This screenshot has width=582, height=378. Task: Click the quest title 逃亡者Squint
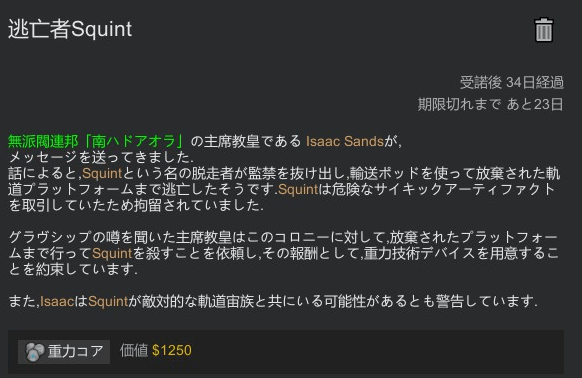pos(70,29)
